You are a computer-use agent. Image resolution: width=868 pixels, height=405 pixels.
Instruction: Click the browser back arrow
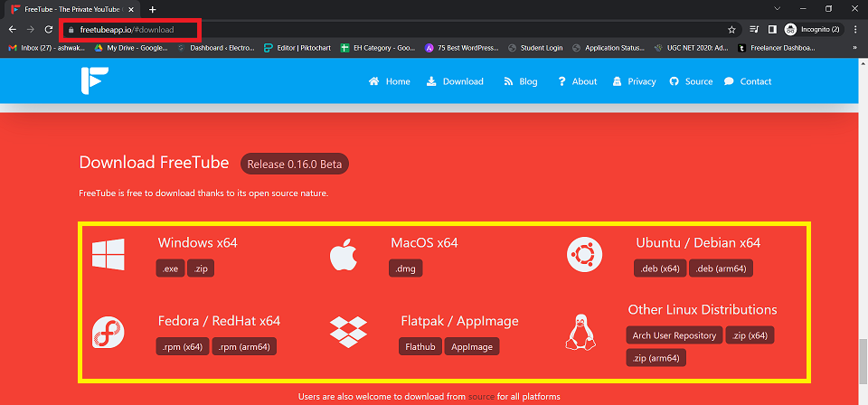pos(13,29)
